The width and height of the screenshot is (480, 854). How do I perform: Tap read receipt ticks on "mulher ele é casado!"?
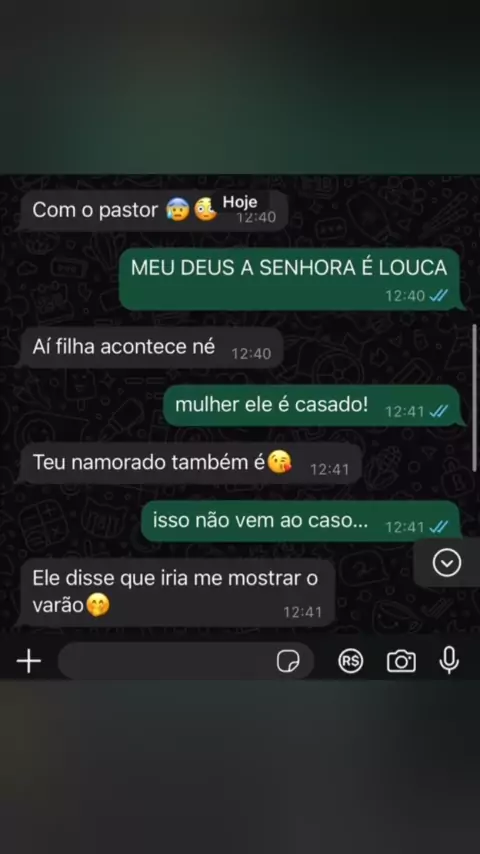click(x=439, y=412)
